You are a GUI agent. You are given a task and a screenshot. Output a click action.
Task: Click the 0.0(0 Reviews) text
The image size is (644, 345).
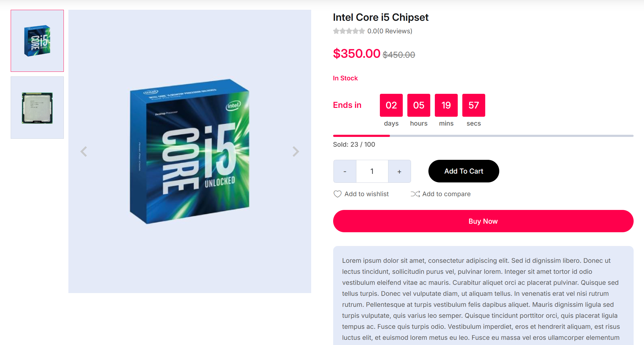pos(390,31)
